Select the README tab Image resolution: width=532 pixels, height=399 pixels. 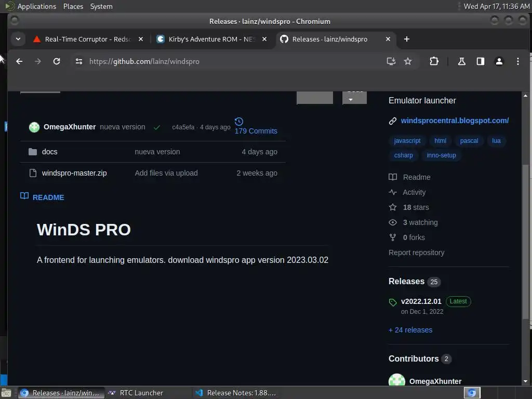[42, 197]
